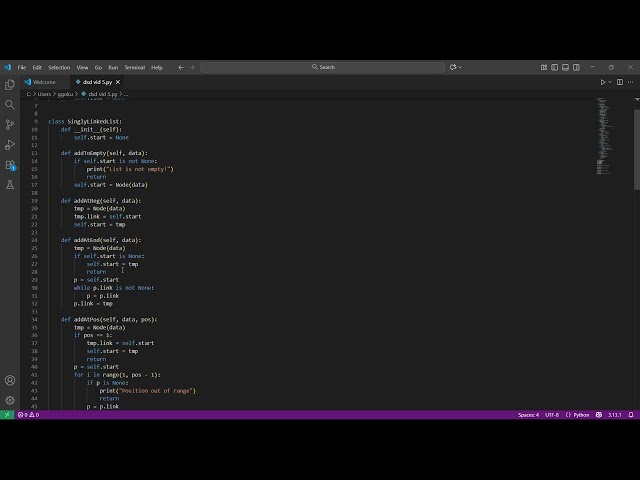Click line number 9 in gutter
This screenshot has height=480, width=640.
[x=36, y=121]
